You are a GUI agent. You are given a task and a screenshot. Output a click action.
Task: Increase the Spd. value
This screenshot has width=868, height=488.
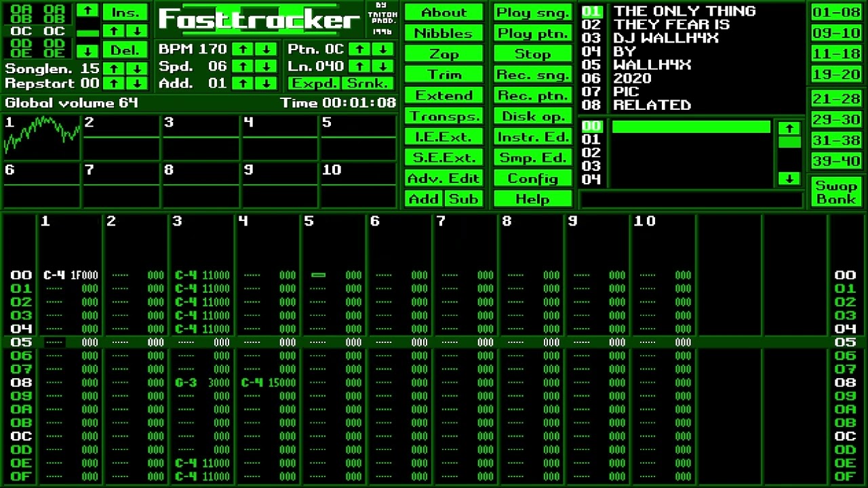pyautogui.click(x=243, y=66)
